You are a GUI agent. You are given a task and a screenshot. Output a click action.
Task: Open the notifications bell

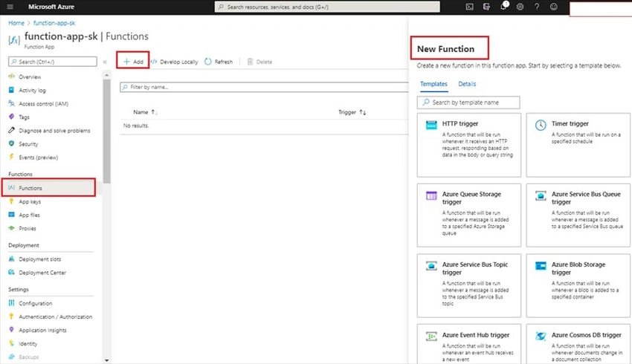[503, 7]
